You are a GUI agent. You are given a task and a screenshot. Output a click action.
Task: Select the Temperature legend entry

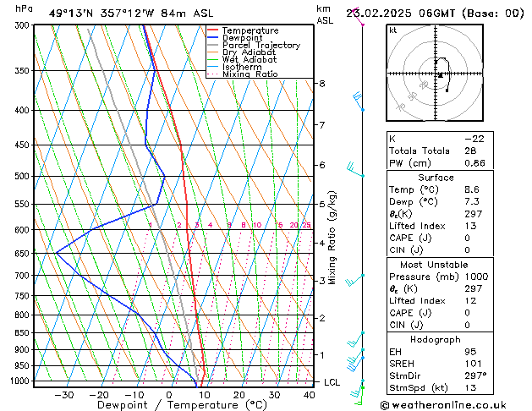click(x=250, y=30)
